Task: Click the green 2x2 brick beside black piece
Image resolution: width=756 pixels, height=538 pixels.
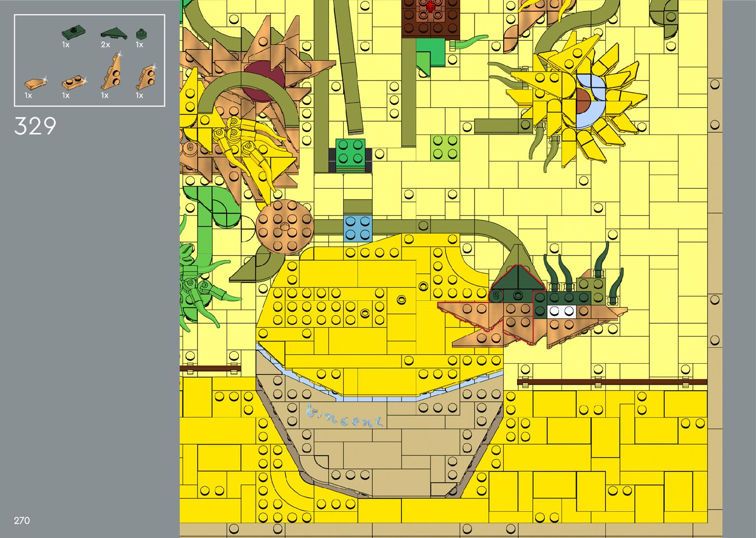Action: coord(351,152)
